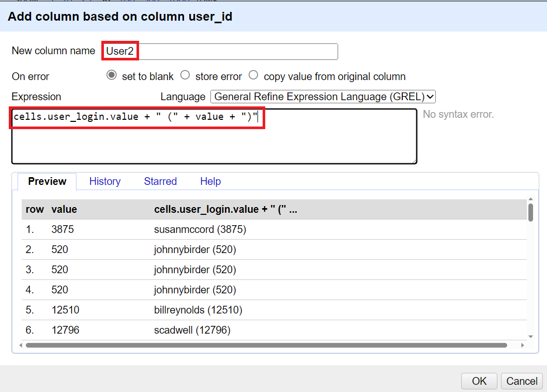This screenshot has width=547, height=392.
Task: Choose the 'store error' error handling option
Action: pyautogui.click(x=185, y=75)
